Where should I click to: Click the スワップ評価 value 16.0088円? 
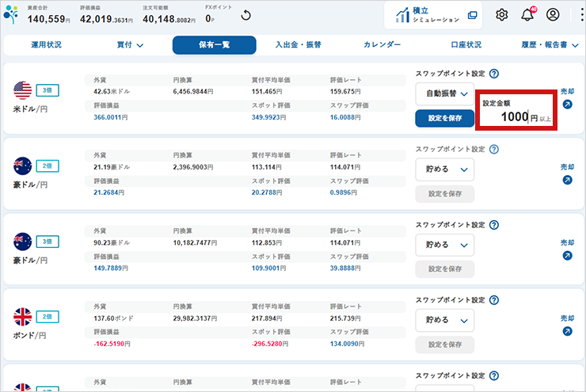pyautogui.click(x=345, y=117)
